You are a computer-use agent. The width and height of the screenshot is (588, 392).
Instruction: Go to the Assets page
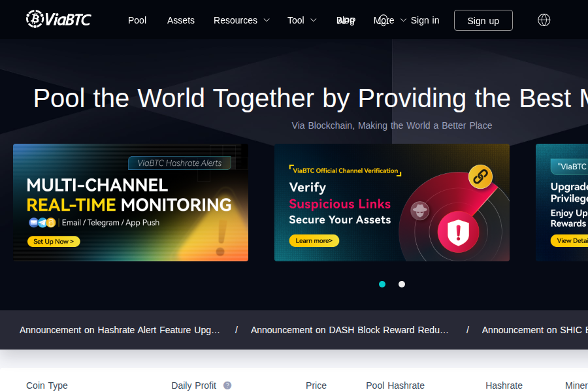[x=181, y=20]
